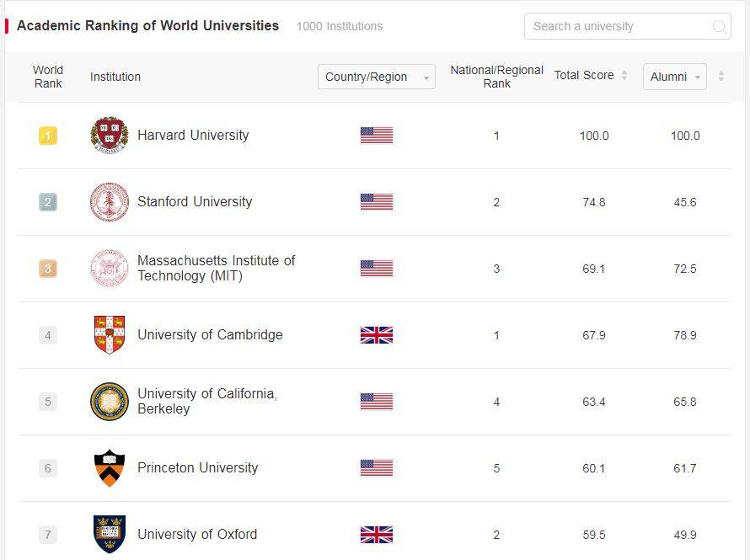Click the MIT seal logo
750x560 pixels.
[110, 269]
